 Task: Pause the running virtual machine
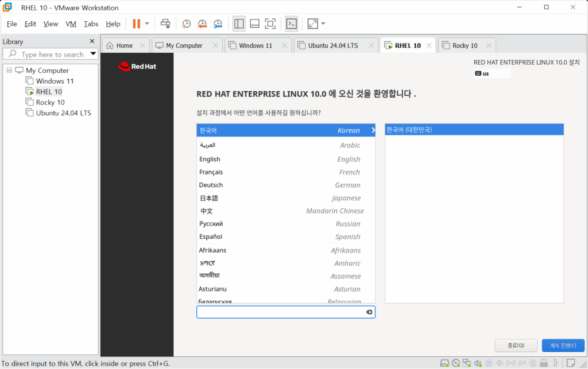136,24
